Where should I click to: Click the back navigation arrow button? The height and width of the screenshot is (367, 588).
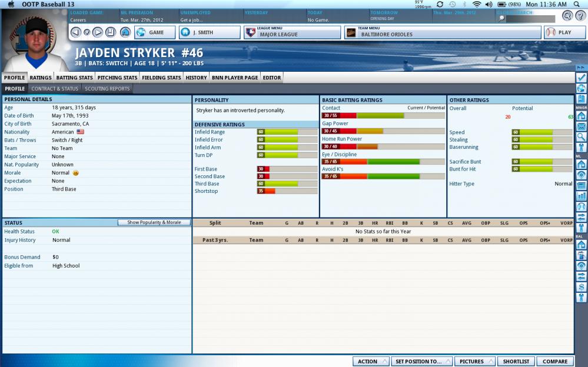click(x=76, y=32)
